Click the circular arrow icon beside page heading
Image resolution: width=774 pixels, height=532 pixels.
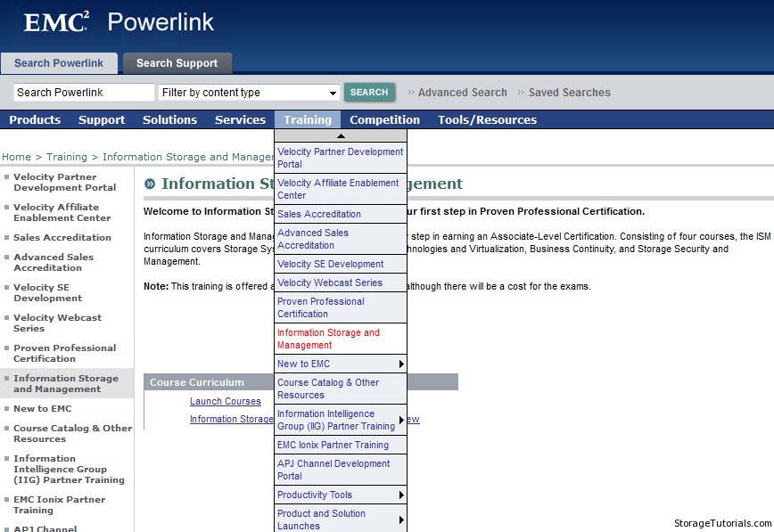150,184
